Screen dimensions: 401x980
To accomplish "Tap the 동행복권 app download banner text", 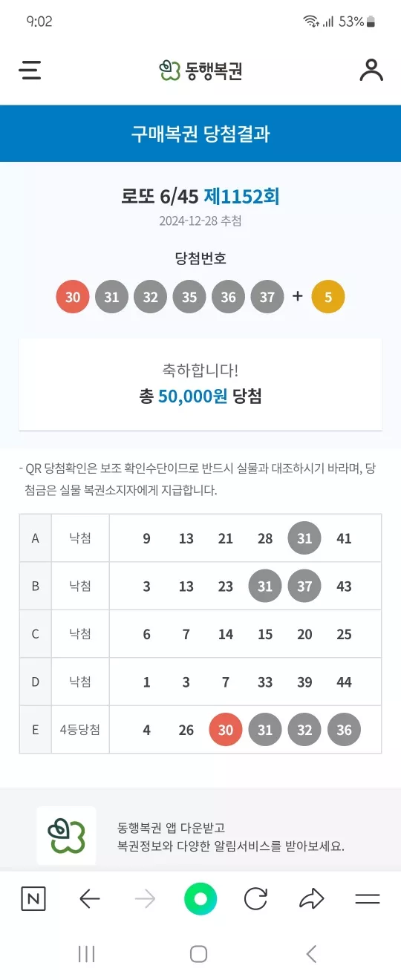I will click(231, 837).
